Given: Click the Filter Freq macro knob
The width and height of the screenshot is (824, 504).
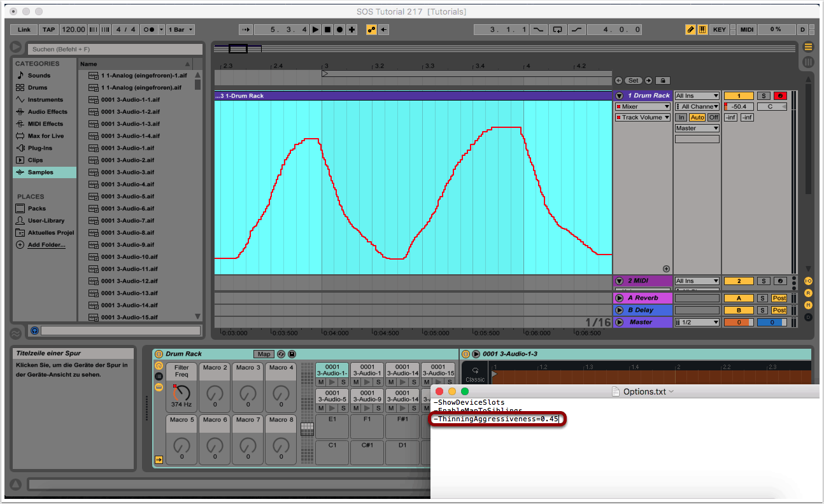Looking at the screenshot, I should 181,393.
